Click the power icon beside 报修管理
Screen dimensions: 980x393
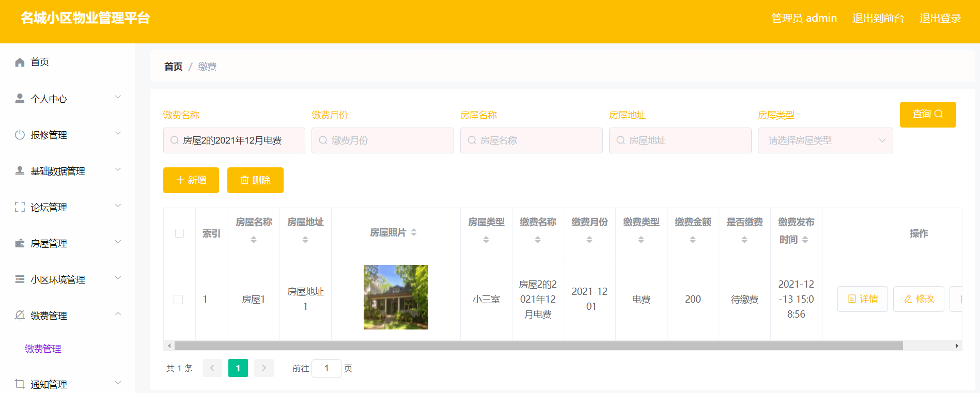click(x=20, y=135)
